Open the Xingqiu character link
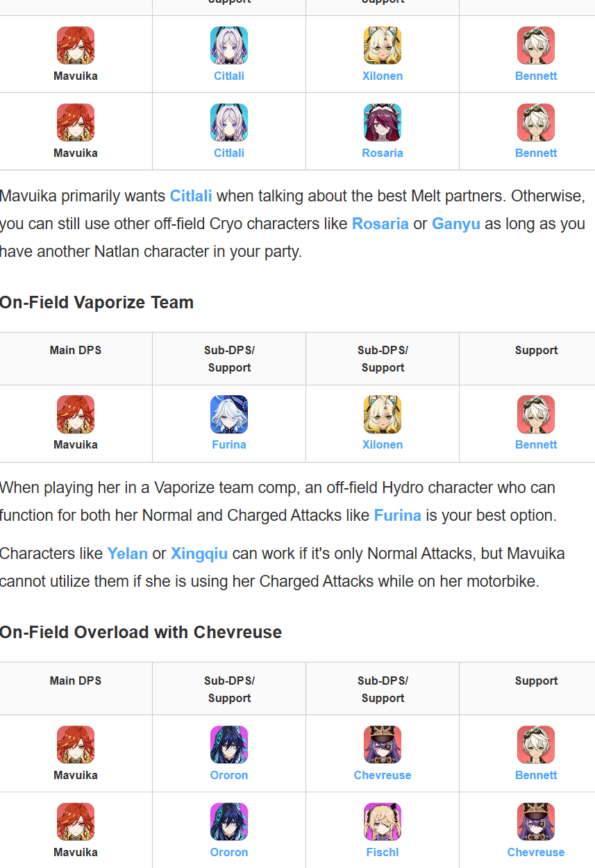595x868 pixels. [199, 553]
